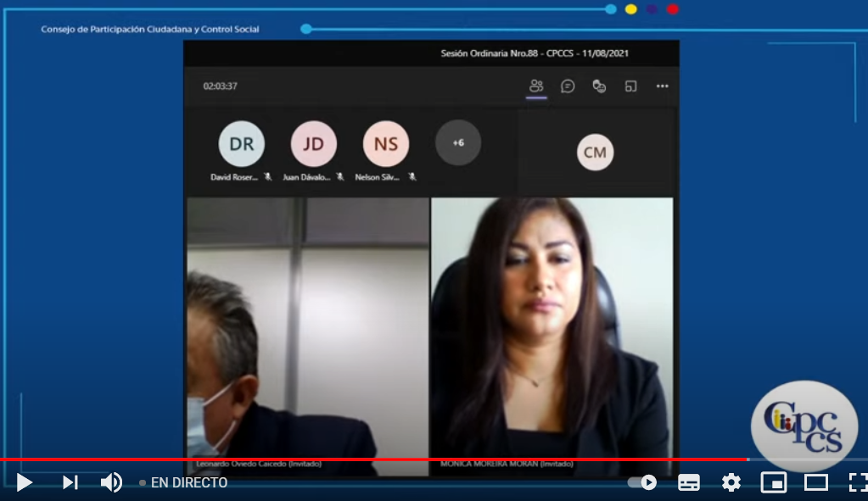Image resolution: width=868 pixels, height=501 pixels.
Task: Open the Teams reactions icon
Action: pyautogui.click(x=599, y=86)
